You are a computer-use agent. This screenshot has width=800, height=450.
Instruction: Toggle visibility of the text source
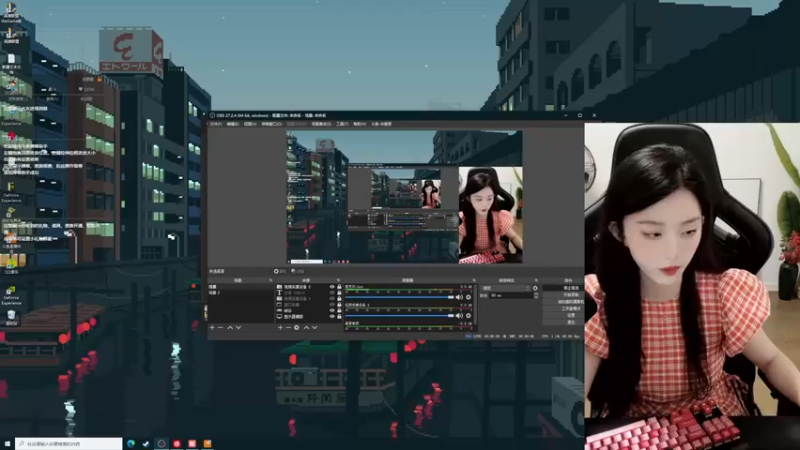[332, 293]
